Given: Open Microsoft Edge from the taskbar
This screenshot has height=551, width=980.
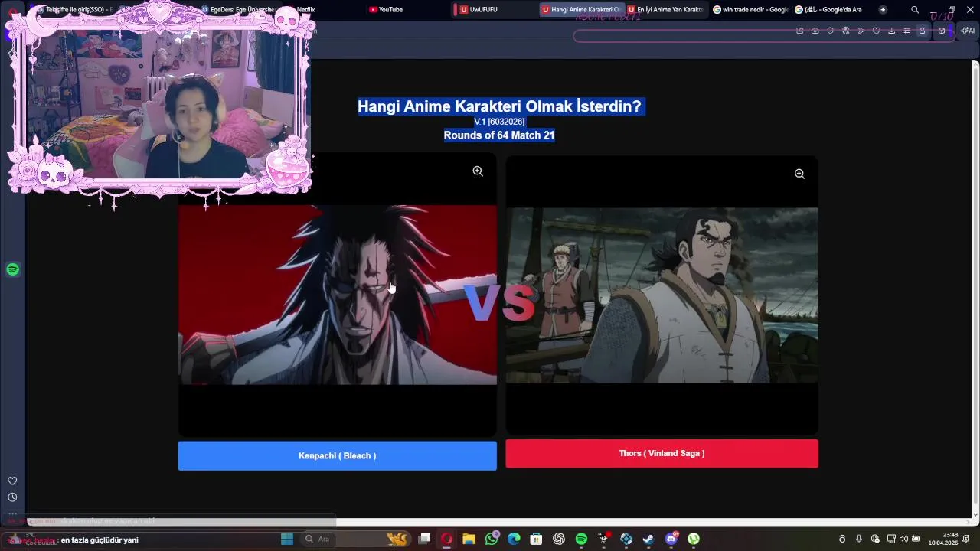Looking at the screenshot, I should pos(514,539).
